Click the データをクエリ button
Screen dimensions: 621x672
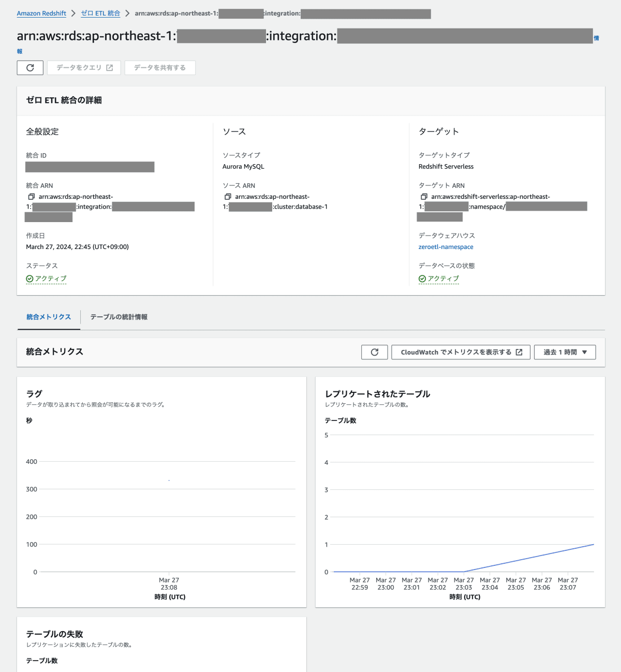84,68
